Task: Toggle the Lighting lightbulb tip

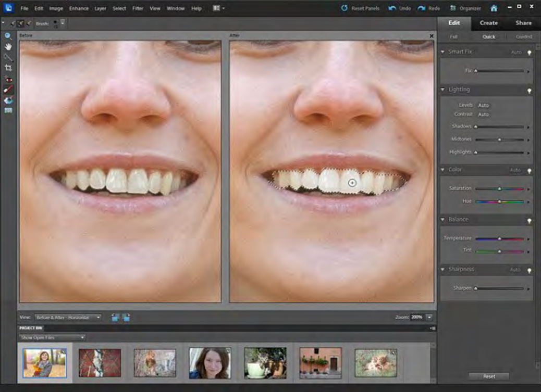Action: pos(530,90)
